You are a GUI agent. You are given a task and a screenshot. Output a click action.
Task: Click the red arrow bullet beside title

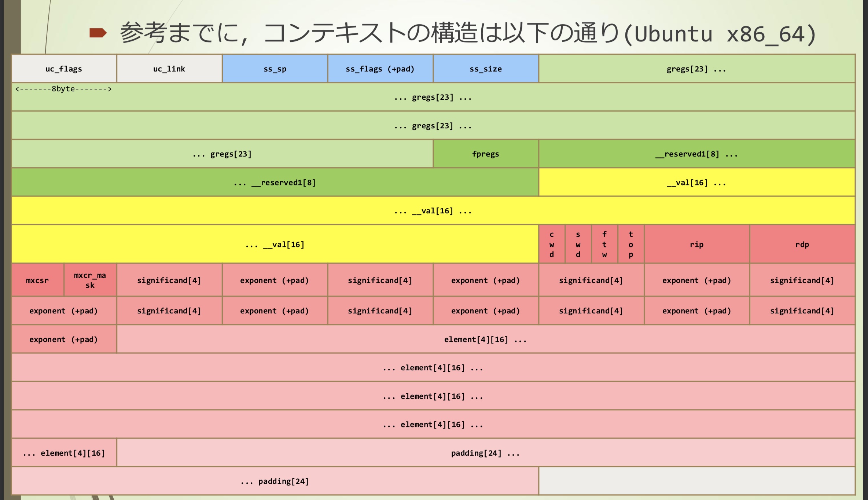(x=98, y=33)
